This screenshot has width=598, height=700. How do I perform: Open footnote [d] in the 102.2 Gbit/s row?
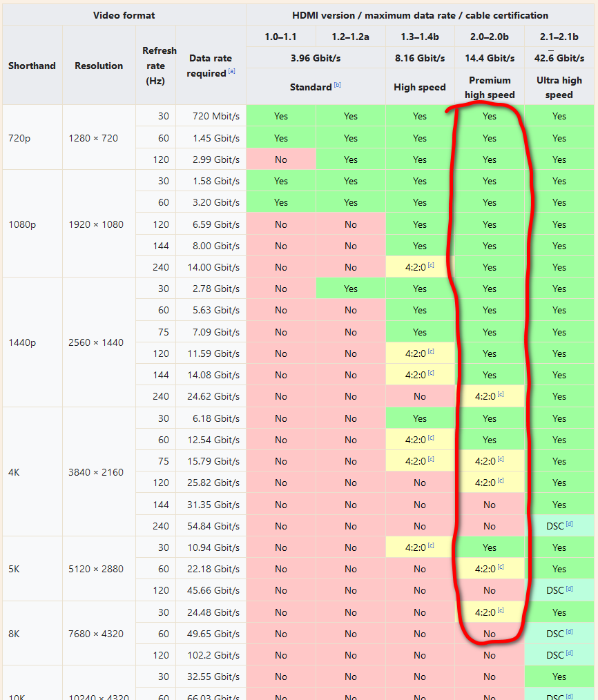click(570, 653)
